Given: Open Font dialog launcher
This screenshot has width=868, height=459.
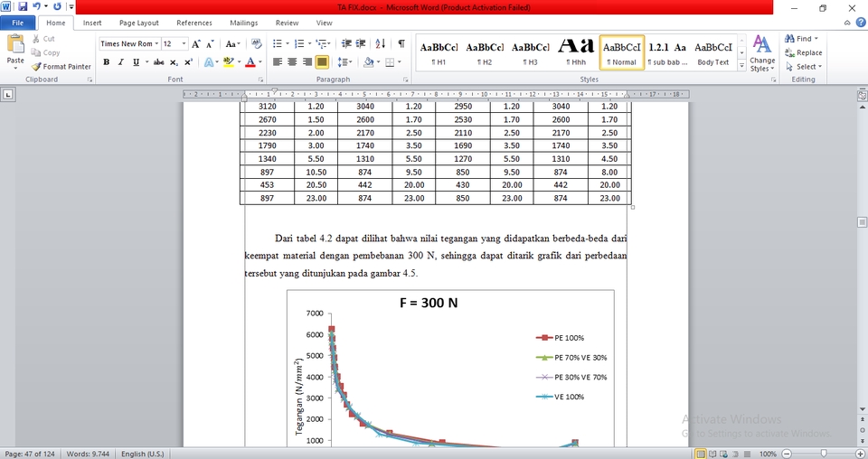Looking at the screenshot, I should click(x=260, y=80).
